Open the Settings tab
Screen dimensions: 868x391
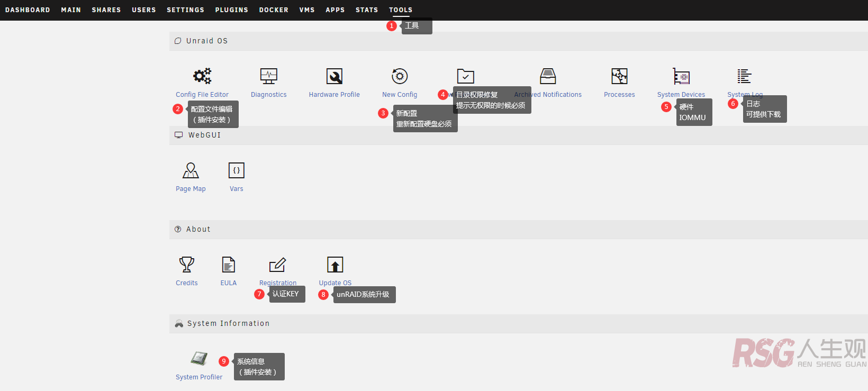pyautogui.click(x=185, y=10)
